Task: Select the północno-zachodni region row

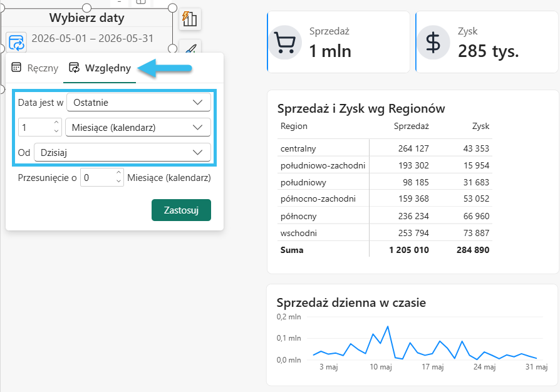Action: [385, 199]
